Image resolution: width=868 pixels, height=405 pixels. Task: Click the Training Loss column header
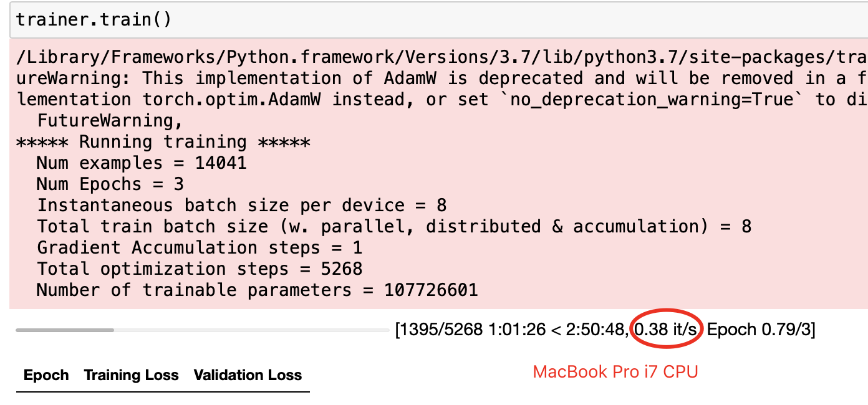131,375
